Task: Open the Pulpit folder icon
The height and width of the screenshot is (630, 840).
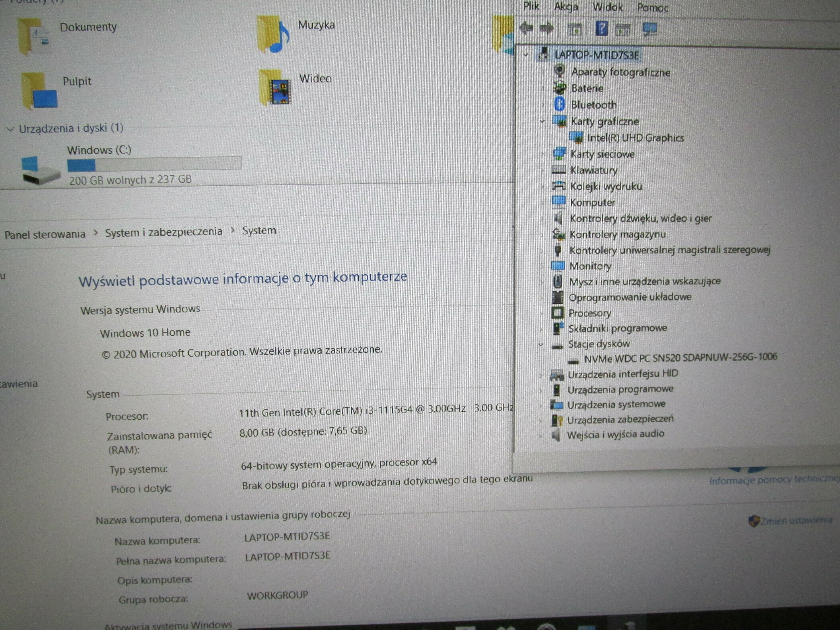Action: point(40,91)
